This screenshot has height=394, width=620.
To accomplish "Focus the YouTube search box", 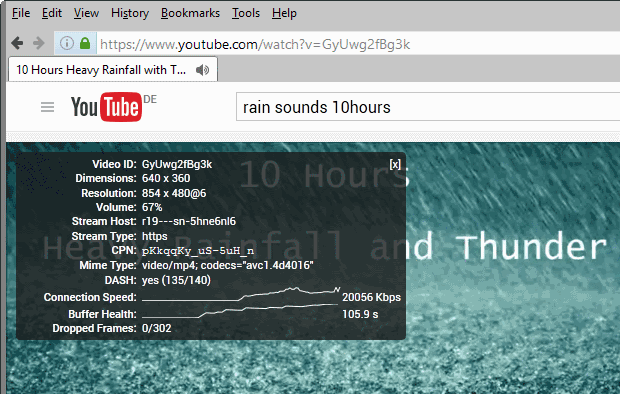I will point(428,107).
